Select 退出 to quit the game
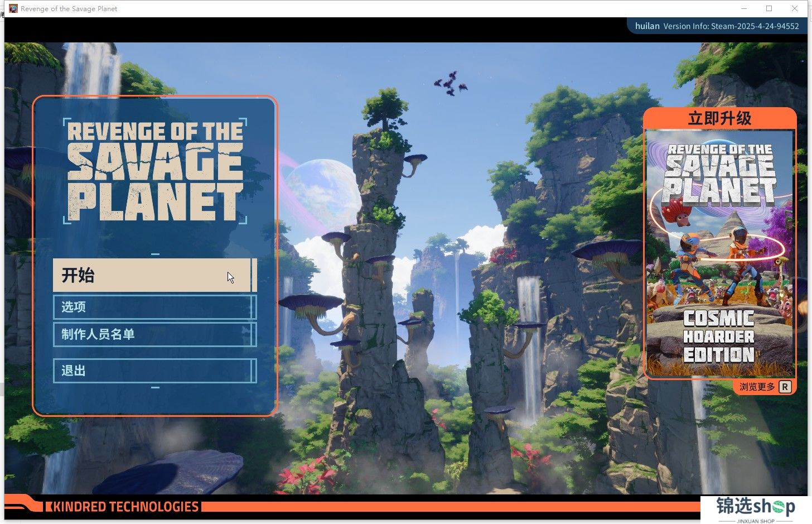The width and height of the screenshot is (812, 524). [154, 371]
